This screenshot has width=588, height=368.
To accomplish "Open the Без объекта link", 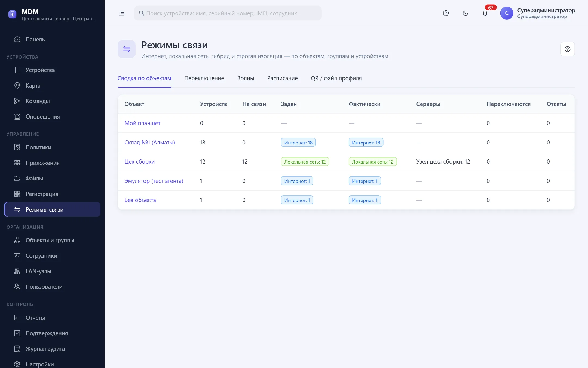I will pyautogui.click(x=140, y=200).
